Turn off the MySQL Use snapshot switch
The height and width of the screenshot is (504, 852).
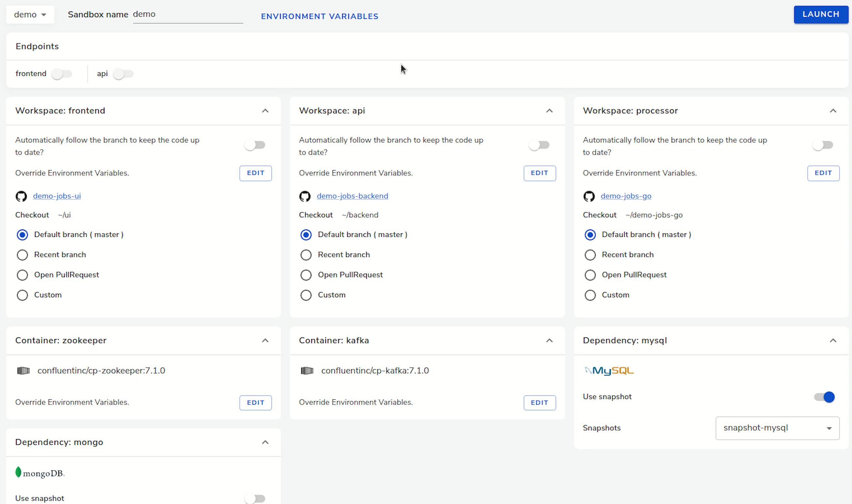point(824,397)
